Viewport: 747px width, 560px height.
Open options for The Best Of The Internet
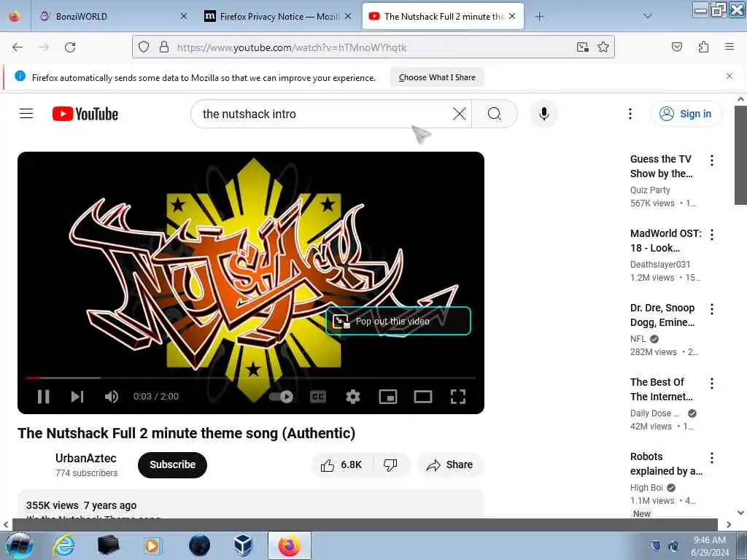pos(712,384)
